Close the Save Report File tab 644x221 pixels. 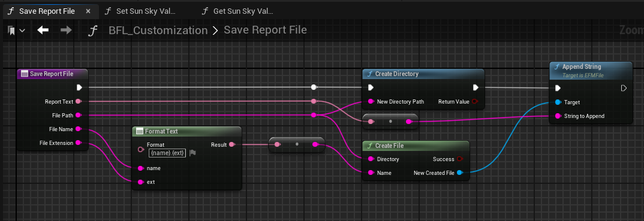point(88,11)
